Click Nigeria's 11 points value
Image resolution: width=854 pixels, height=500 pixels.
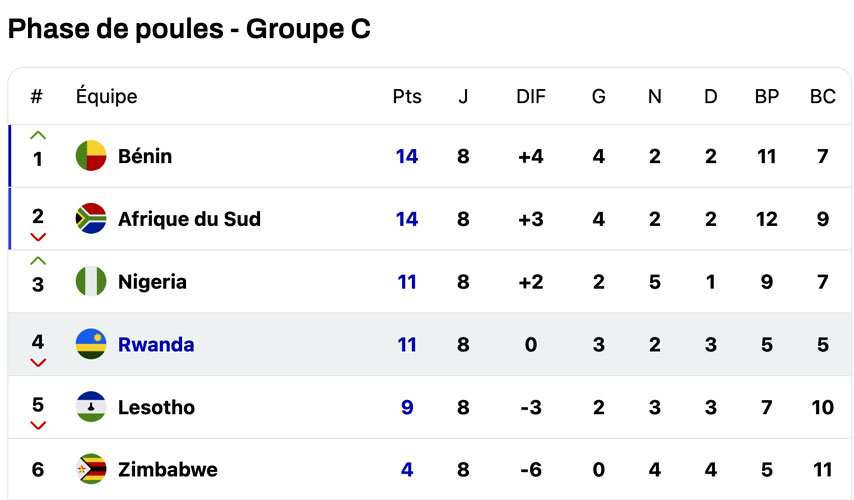coord(407,282)
